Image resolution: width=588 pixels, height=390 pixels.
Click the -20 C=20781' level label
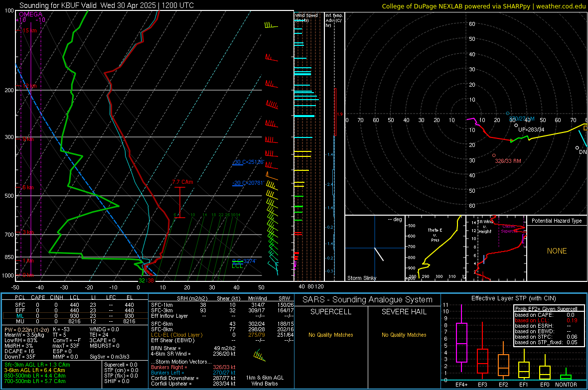(x=248, y=183)
